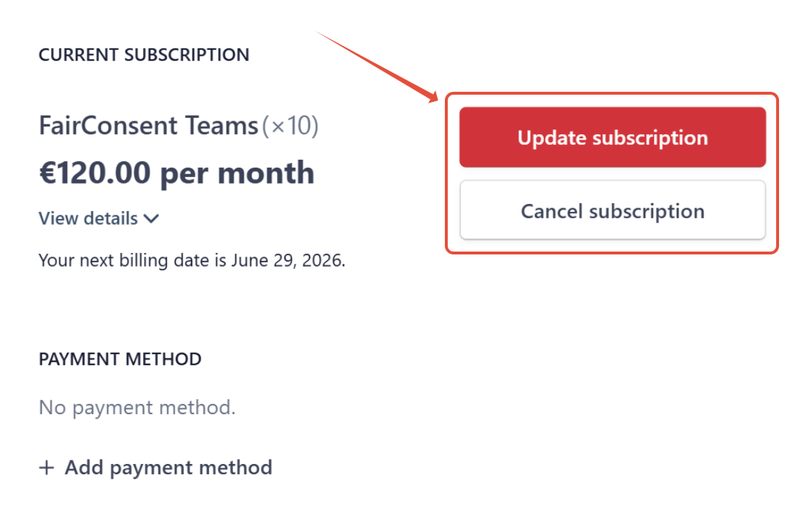Expand the View details link
787x532 pixels.
[x=99, y=218]
